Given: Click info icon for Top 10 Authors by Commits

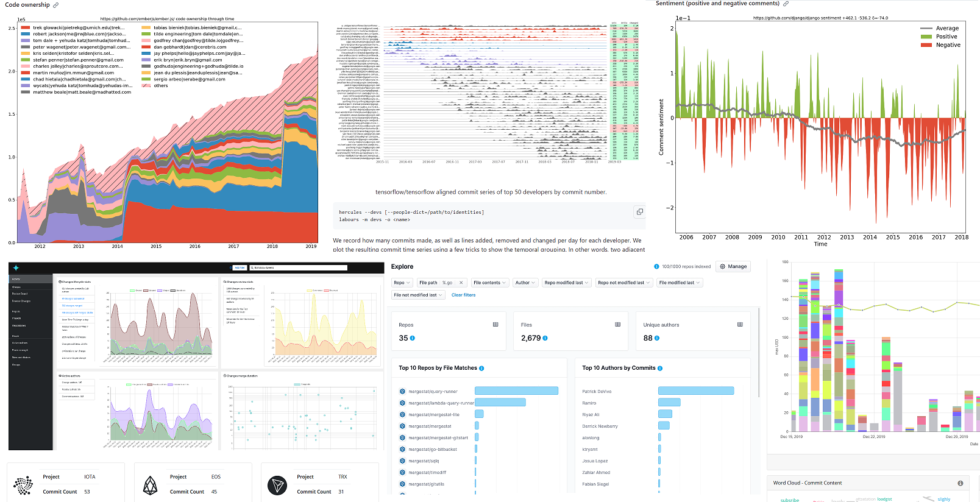Looking at the screenshot, I should [x=660, y=368].
